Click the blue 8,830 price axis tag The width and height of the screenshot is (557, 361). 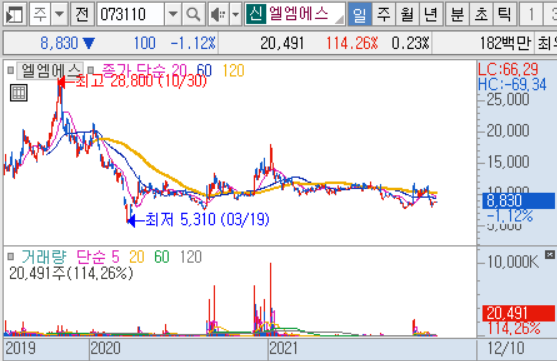[518, 201]
